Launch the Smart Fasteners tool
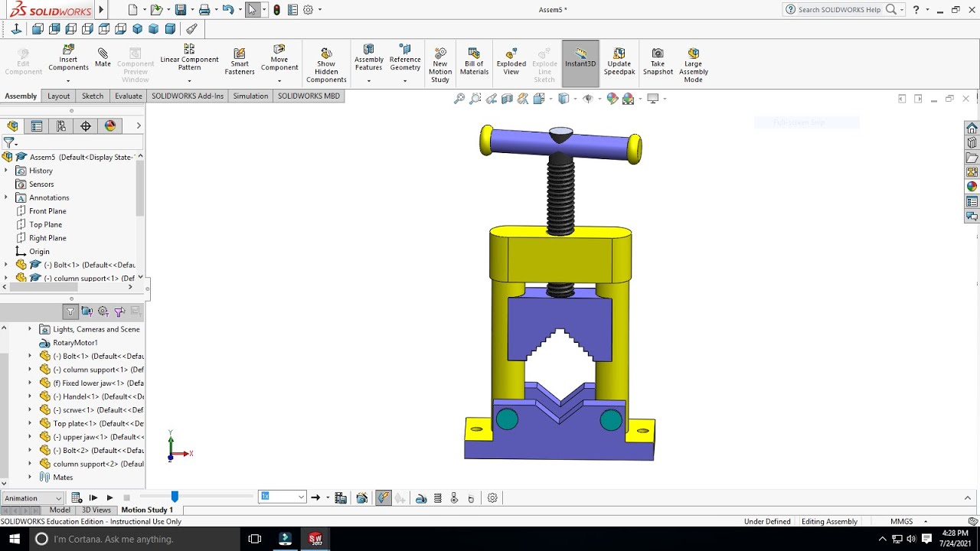The height and width of the screenshot is (551, 980). click(240, 61)
